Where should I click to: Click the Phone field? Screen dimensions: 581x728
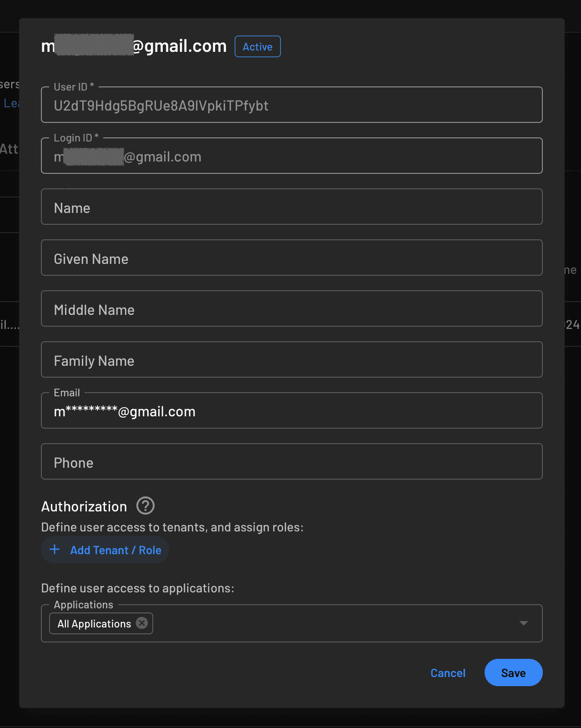[291, 462]
